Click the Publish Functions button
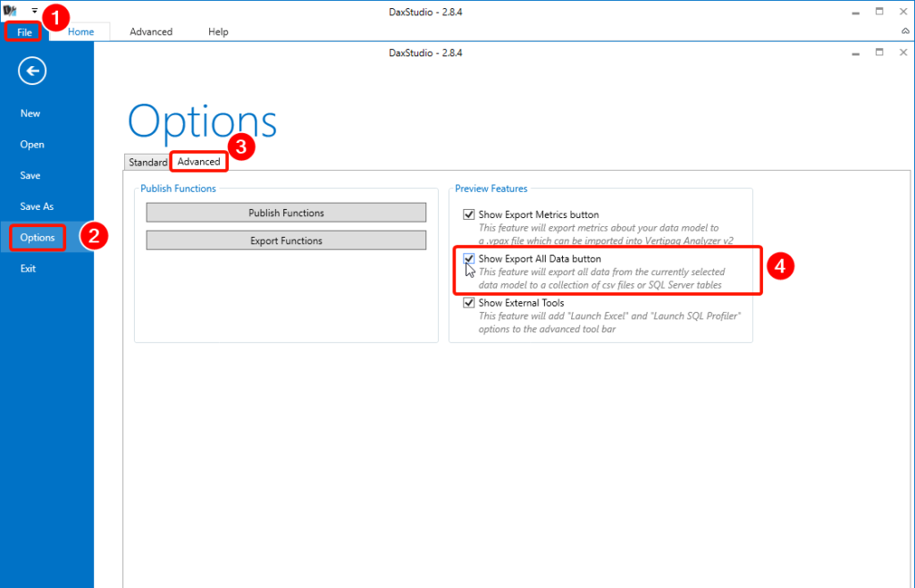 (x=286, y=213)
